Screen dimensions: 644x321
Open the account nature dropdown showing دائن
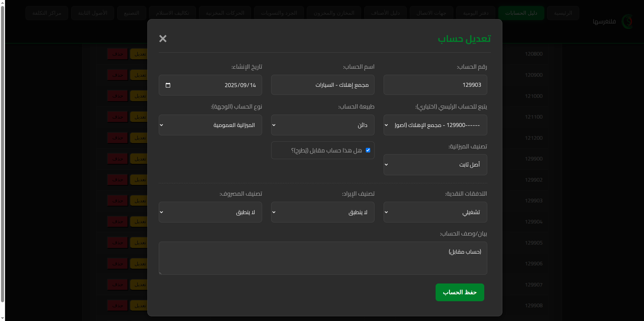323,125
